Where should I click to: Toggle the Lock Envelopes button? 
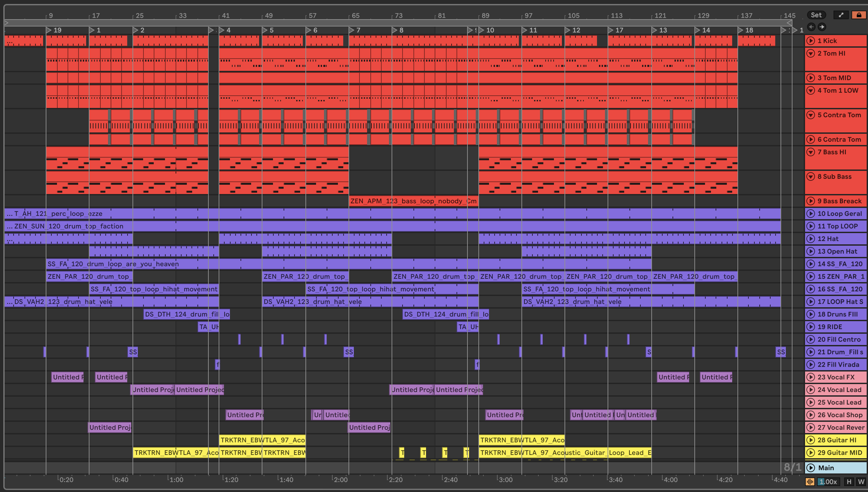coord(858,15)
